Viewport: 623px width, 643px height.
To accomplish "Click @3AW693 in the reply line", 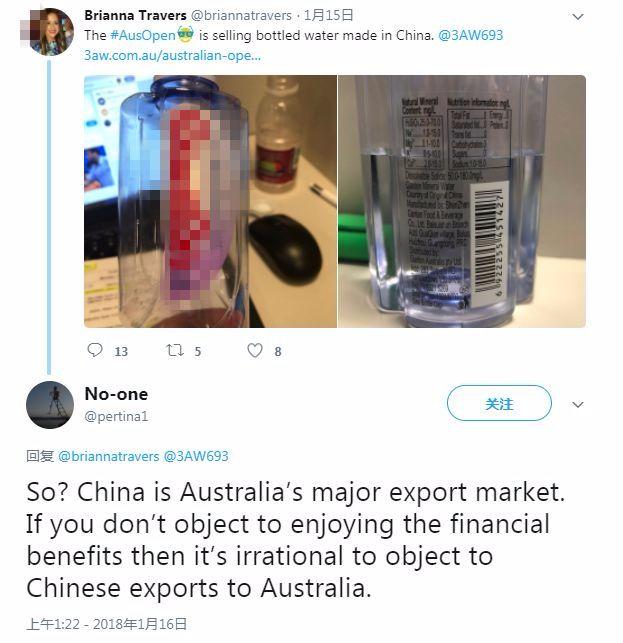I will [196, 456].
